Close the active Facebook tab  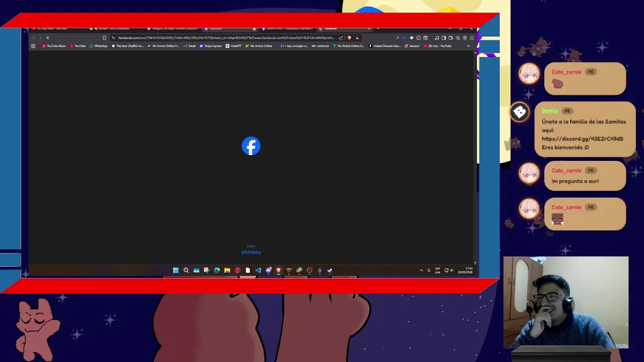369,29
